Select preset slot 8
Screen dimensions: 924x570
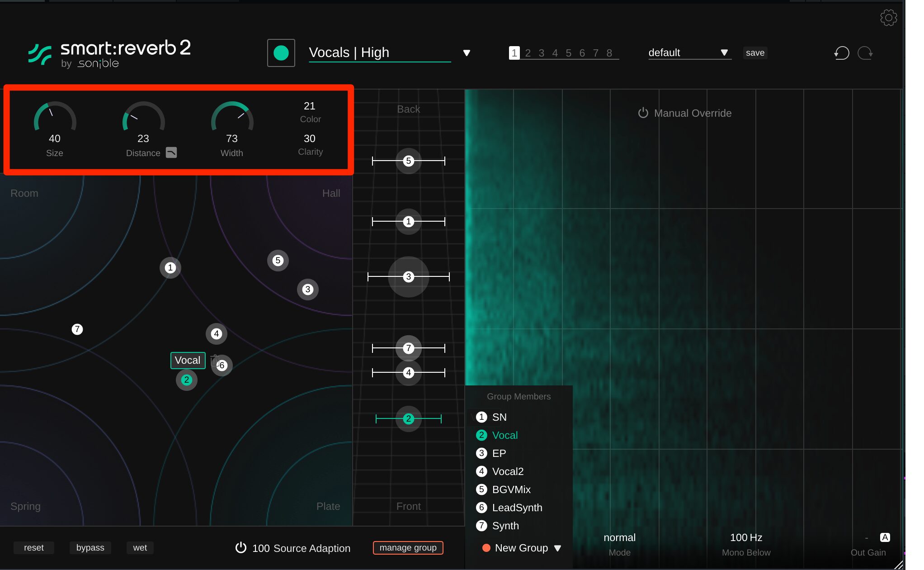pyautogui.click(x=609, y=53)
